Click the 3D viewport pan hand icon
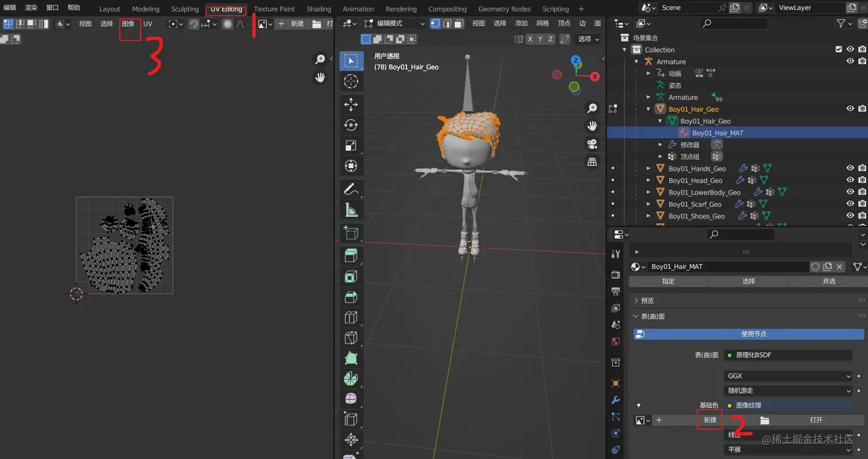 [592, 126]
